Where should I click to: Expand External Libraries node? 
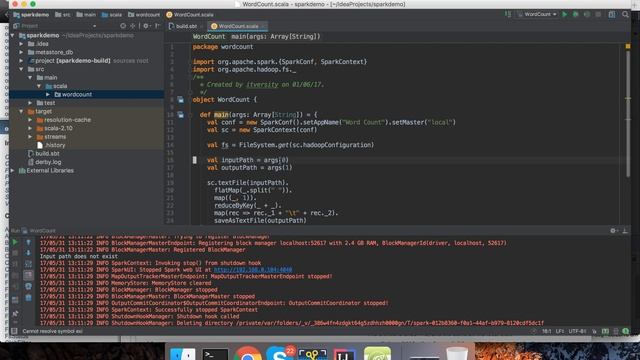click(x=13, y=171)
